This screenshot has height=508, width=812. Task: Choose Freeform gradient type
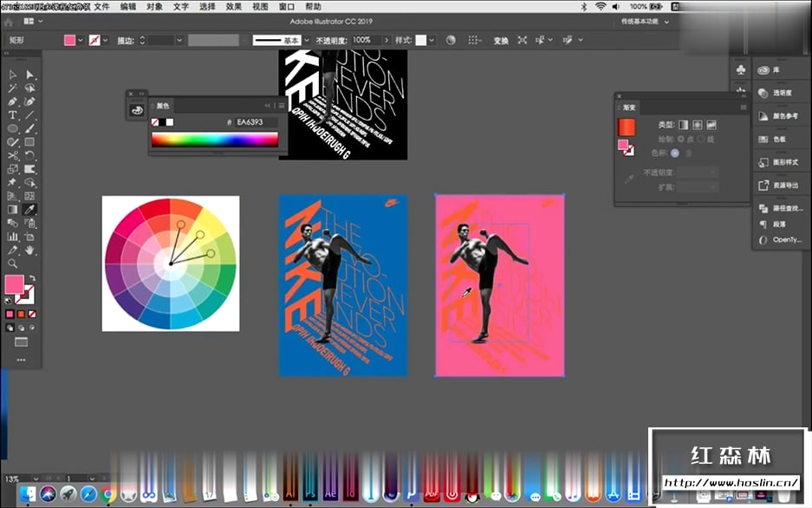coord(711,125)
